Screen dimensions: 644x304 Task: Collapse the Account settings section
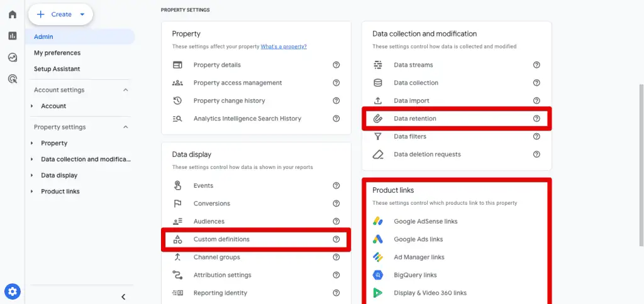(125, 90)
